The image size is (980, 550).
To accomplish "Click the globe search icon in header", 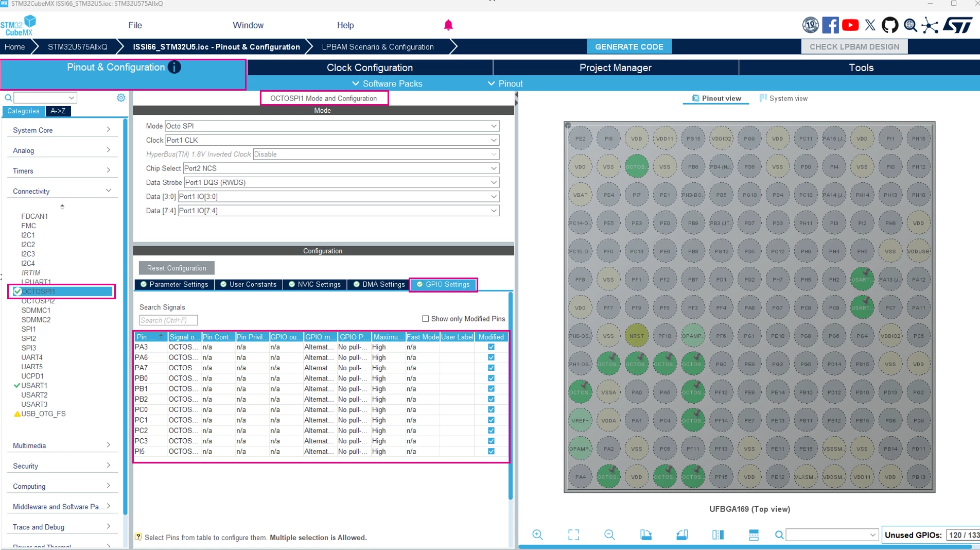I will tap(910, 25).
